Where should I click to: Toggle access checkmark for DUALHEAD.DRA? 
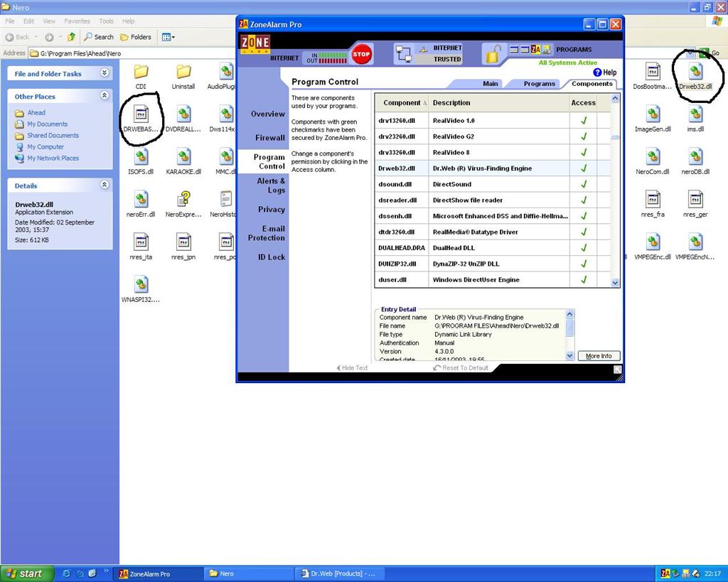(584, 248)
